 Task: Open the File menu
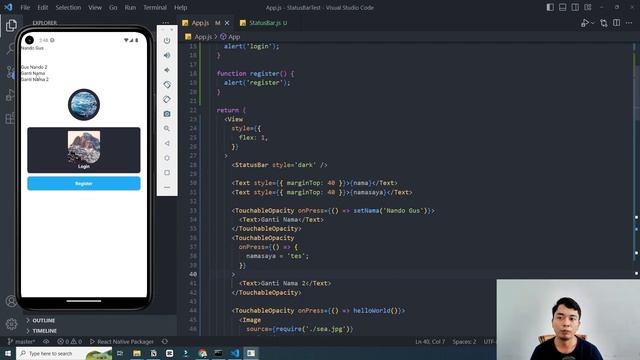[x=25, y=7]
